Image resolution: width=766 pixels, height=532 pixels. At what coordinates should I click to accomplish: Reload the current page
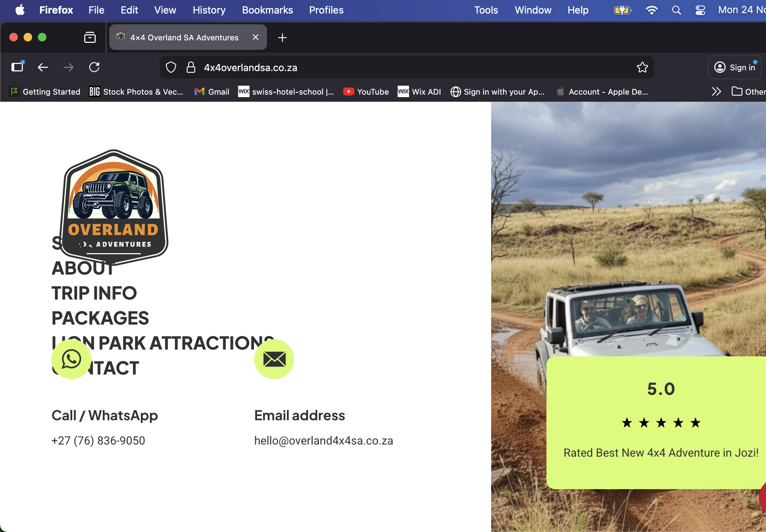click(94, 67)
